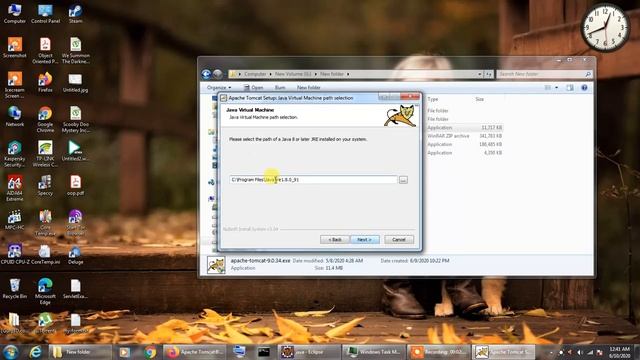Open the Recycle Bin
This screenshot has width=640, height=360.
tap(15, 289)
